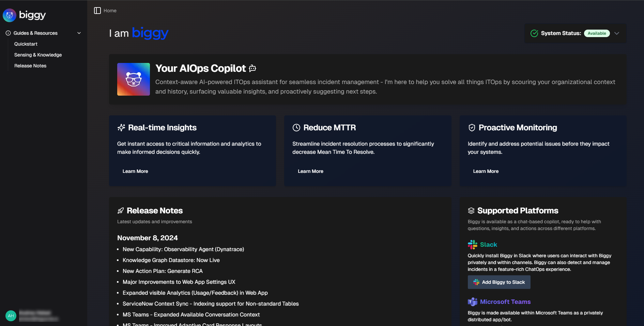The height and width of the screenshot is (326, 644).
Task: Click the shield icon on Proactive Monitoring card
Action: tap(472, 128)
